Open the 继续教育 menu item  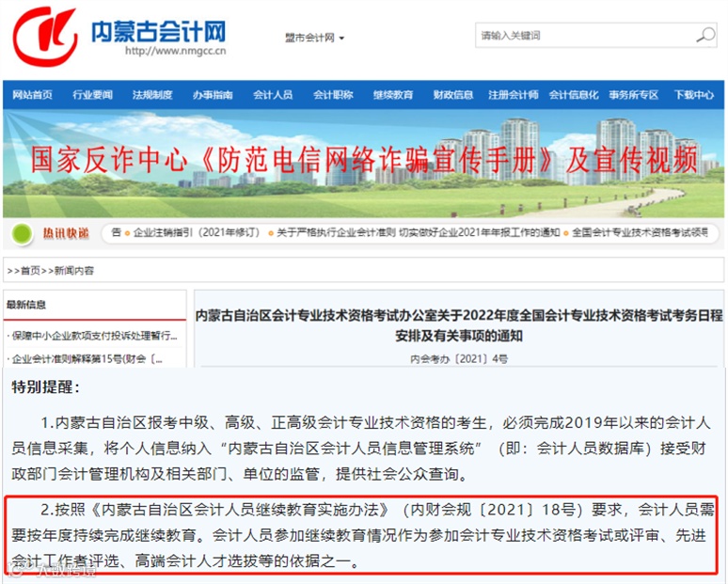click(393, 95)
